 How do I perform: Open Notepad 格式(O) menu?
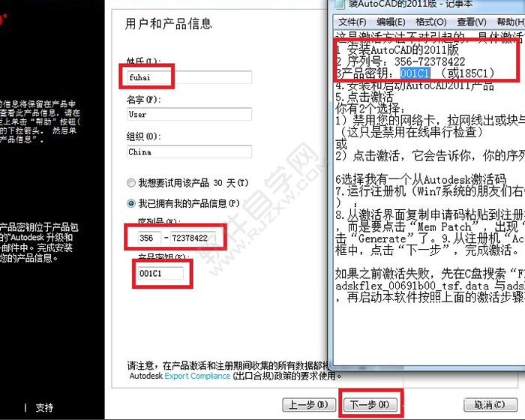(431, 22)
